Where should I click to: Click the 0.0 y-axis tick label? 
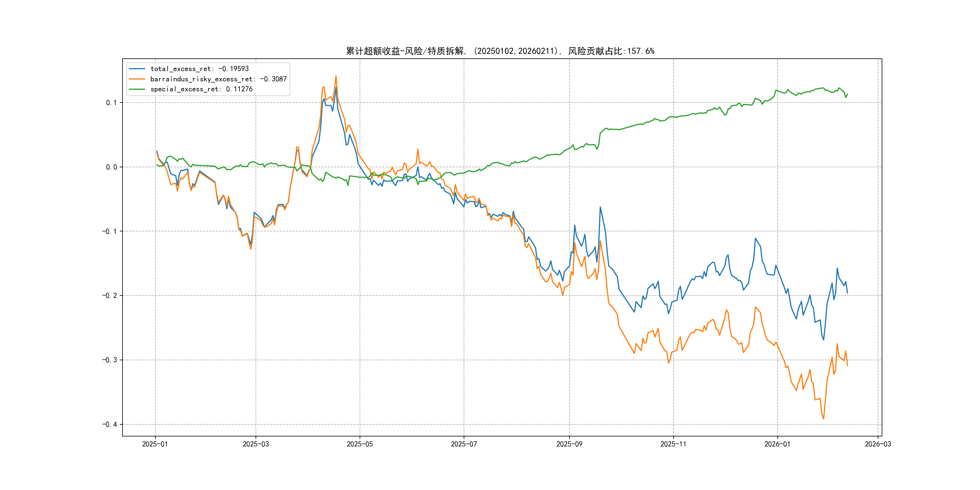[x=112, y=167]
